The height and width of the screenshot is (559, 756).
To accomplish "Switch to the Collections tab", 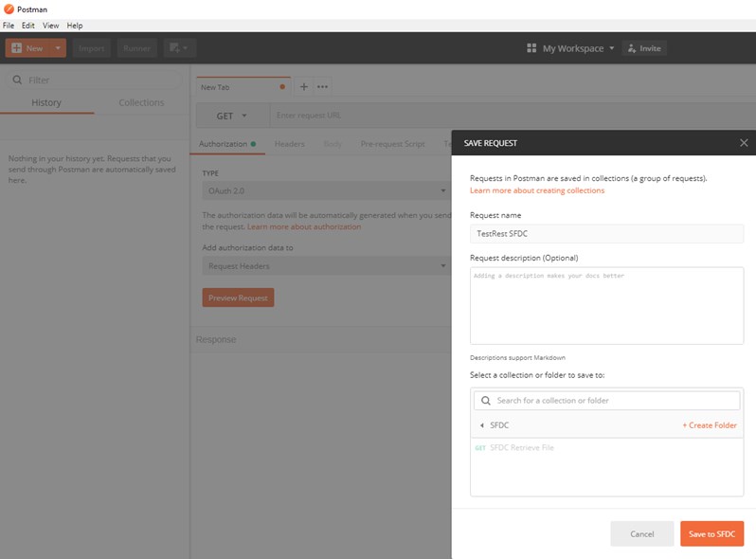I will (x=141, y=102).
